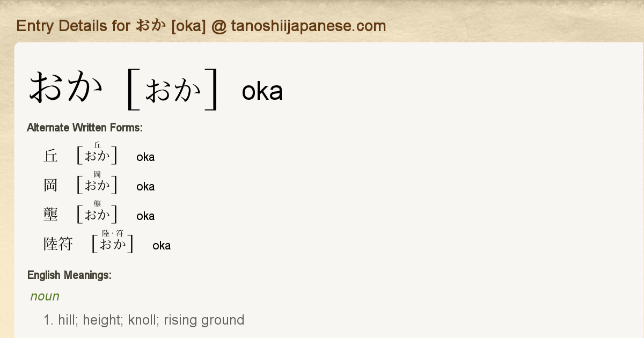Click the furigana reading beside 丘
This screenshot has width=644, height=338.
tap(97, 156)
